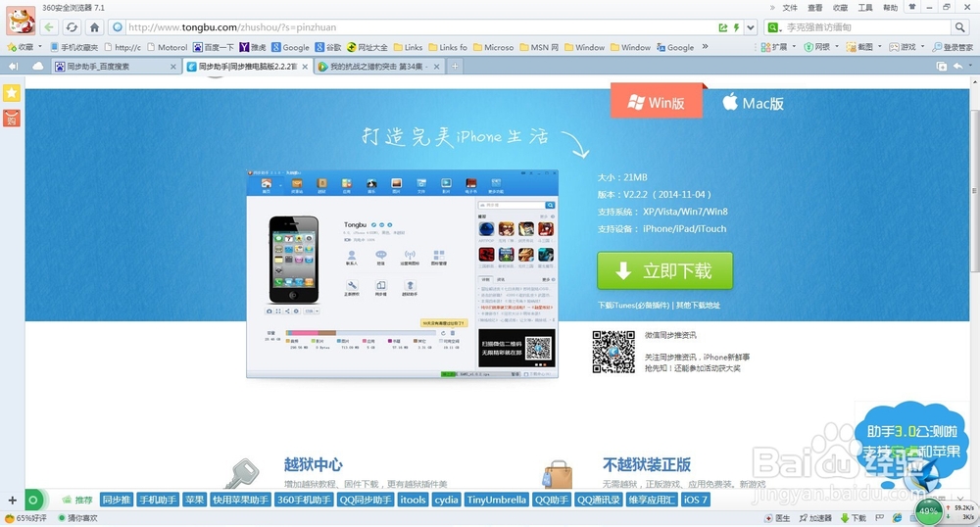This screenshot has height=527, width=980.
Task: Click the tab list window icon
Action: click(941, 67)
